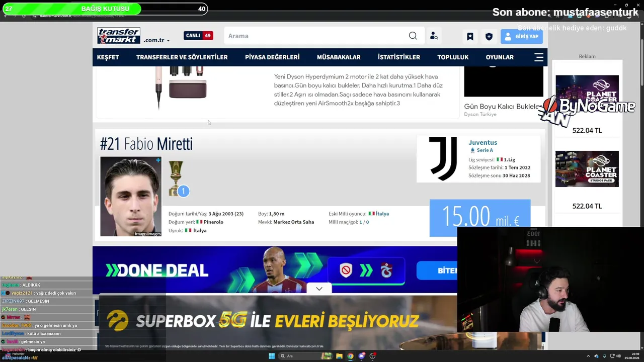Open the PİYASA DEĞERLERİ menu
644x362 pixels.
coord(272,57)
